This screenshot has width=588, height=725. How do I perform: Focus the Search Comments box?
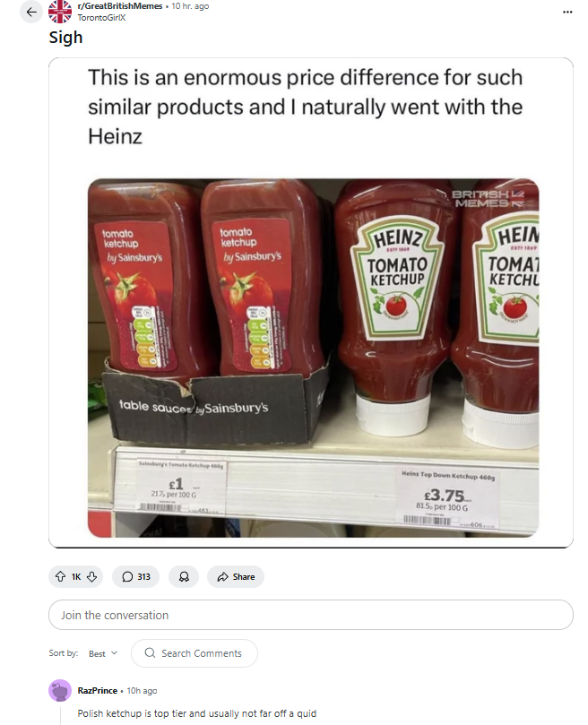pyautogui.click(x=201, y=653)
